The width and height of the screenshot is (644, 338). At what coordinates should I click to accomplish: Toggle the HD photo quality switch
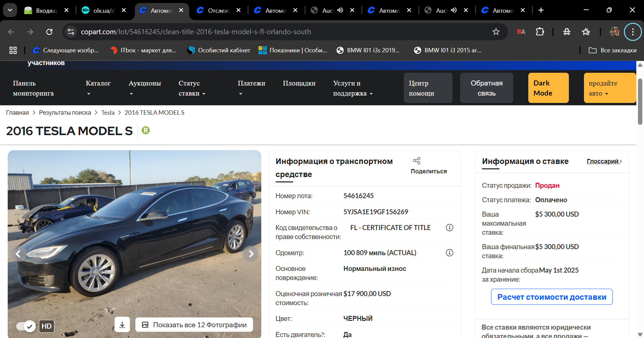click(x=26, y=326)
